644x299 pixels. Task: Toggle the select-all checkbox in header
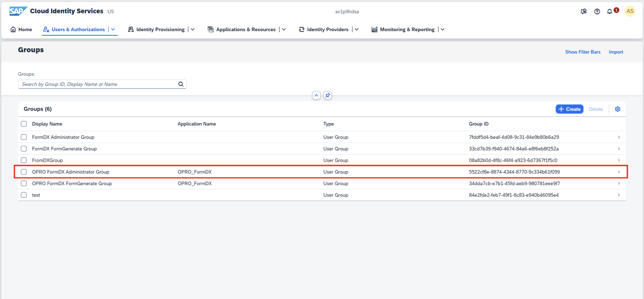(x=24, y=124)
